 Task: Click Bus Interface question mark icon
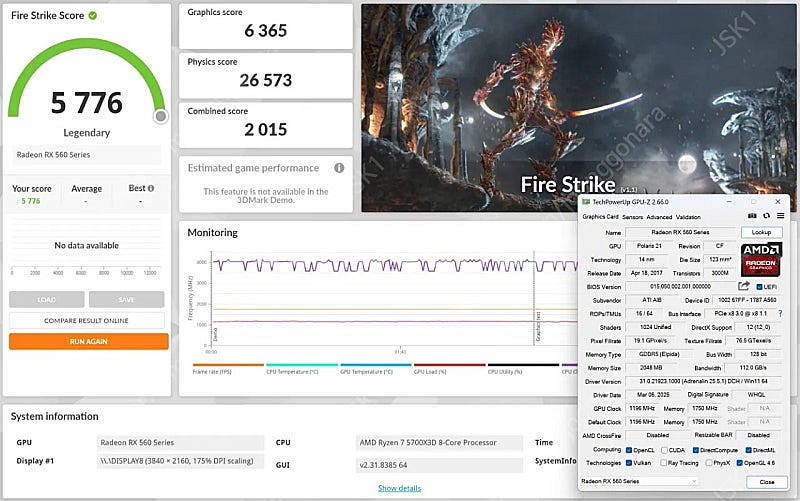pyautogui.click(x=780, y=313)
